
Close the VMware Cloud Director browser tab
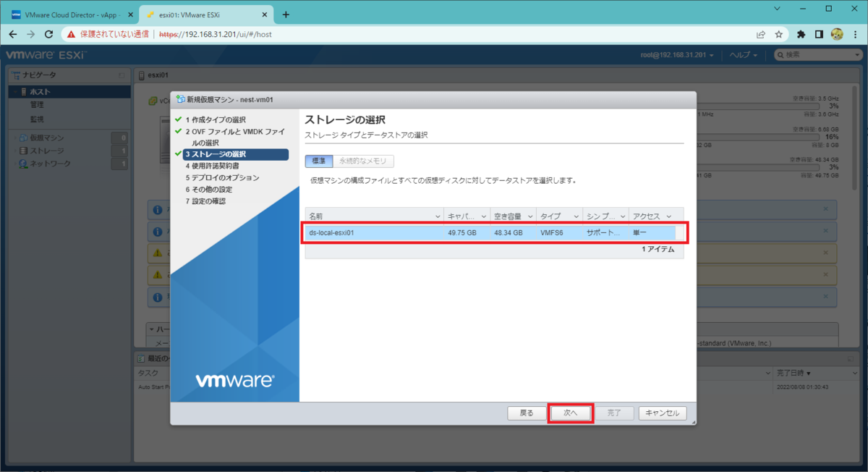click(130, 14)
